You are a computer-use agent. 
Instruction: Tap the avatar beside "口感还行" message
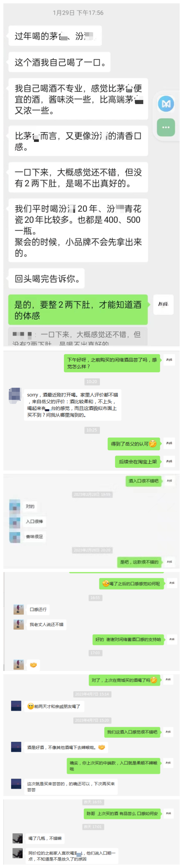click(x=19, y=609)
